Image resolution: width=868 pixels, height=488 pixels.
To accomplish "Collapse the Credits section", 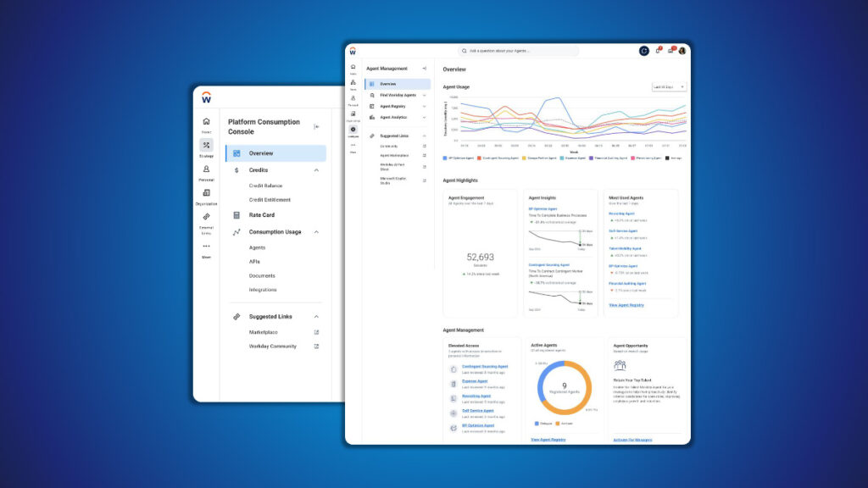I will [317, 170].
